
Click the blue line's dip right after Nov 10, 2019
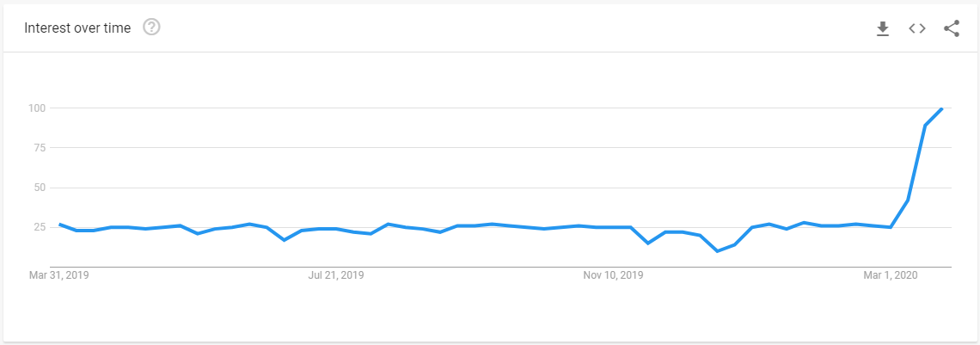point(648,243)
